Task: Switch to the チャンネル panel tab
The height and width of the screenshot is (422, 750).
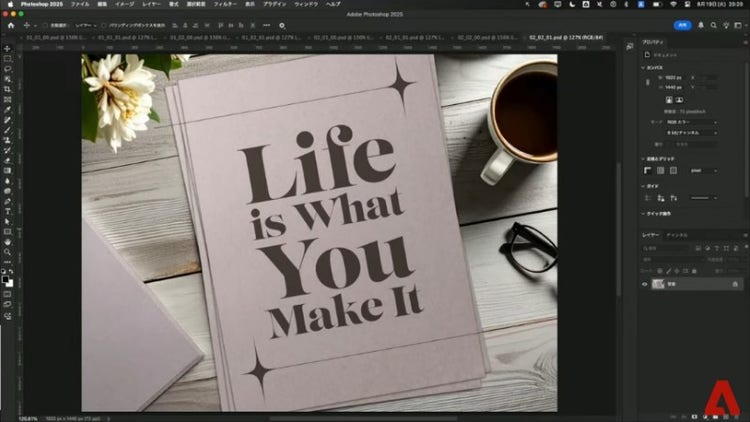Action: click(677, 235)
